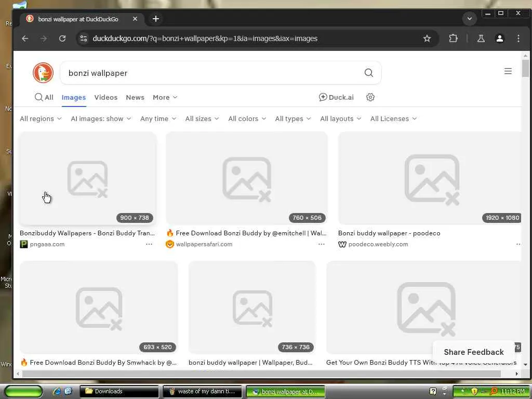
Task: Click the wallpapersafari.com favicon
Action: click(x=170, y=244)
